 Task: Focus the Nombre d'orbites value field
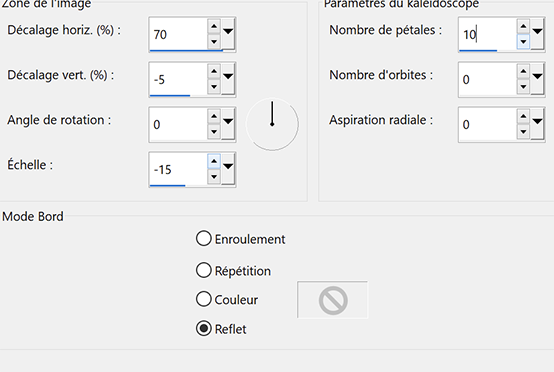488,79
